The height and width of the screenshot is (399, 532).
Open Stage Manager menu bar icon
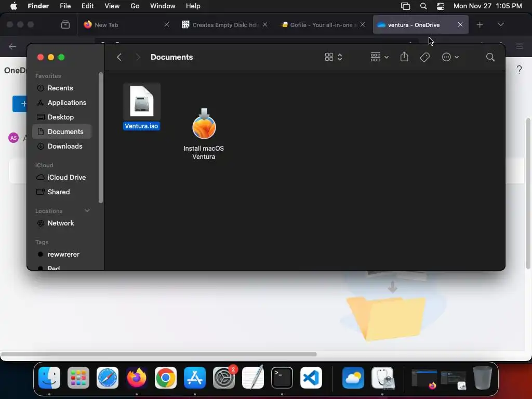405,6
